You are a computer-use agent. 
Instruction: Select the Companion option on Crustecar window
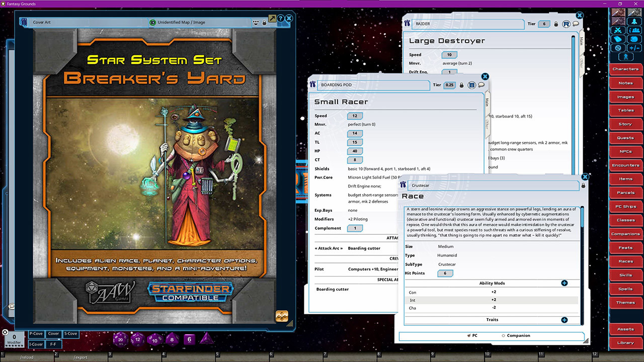pos(505,335)
